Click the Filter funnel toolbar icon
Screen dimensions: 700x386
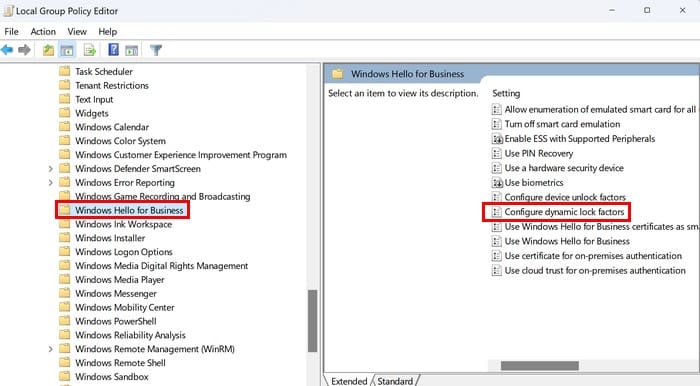click(156, 50)
